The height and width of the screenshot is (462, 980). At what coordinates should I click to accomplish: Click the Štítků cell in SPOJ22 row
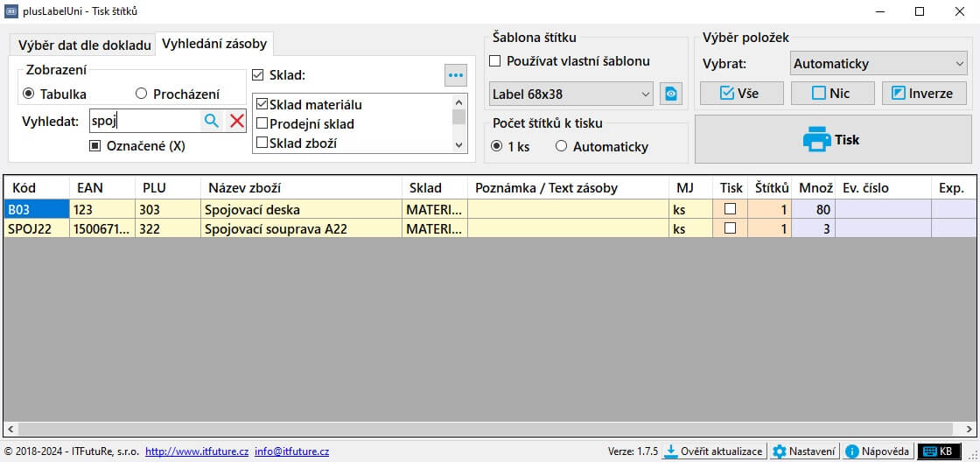pos(769,228)
